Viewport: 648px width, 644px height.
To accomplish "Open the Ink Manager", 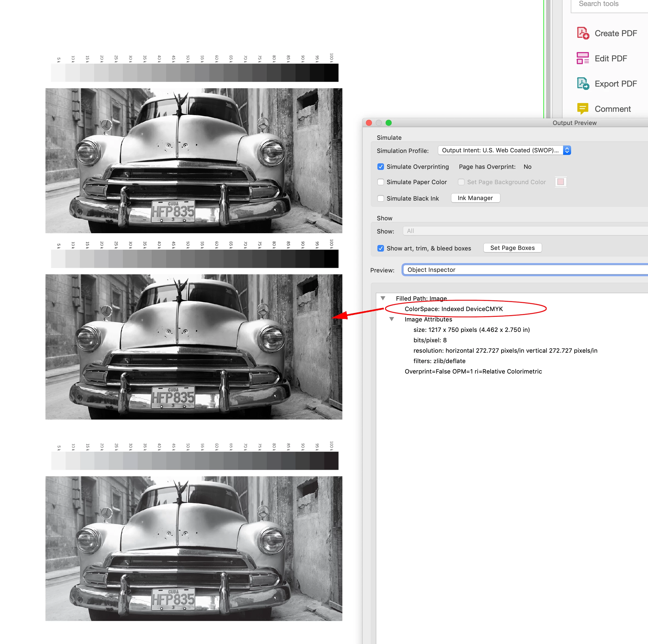I will [x=475, y=198].
